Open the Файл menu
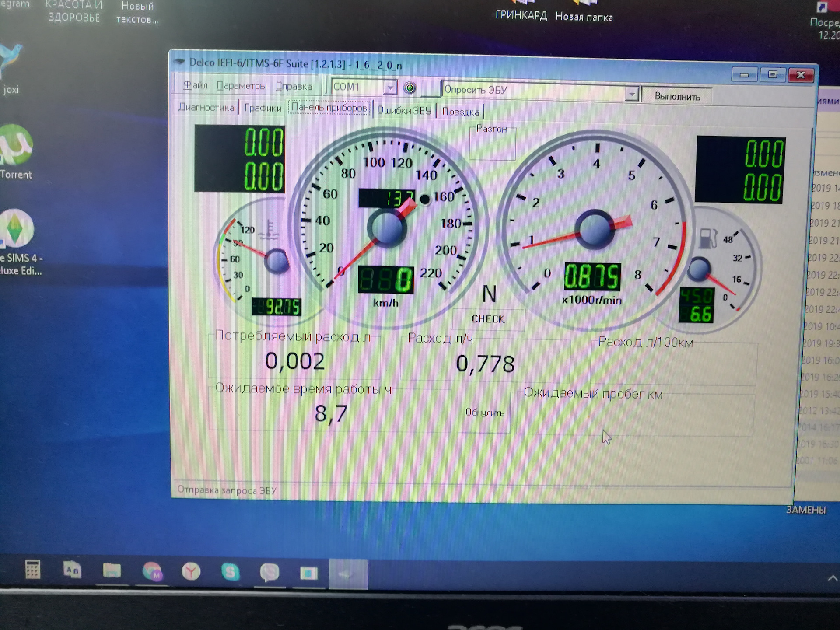Image resolution: width=840 pixels, height=630 pixels. (x=195, y=85)
